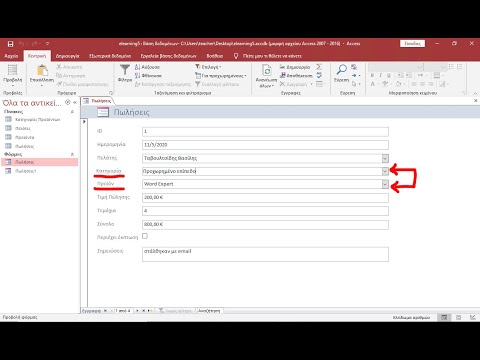Click the Replace icon beside Εύρεση
Image resolution: width=480 pixels, height=360 pixels.
(x=354, y=67)
